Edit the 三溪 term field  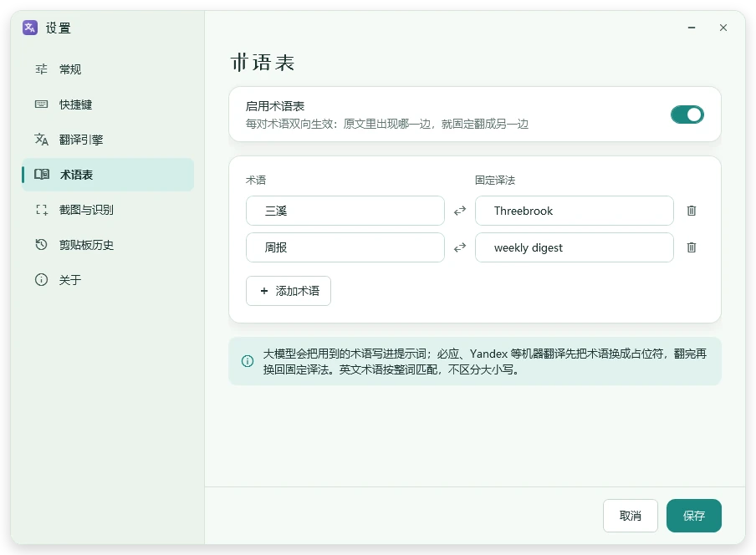click(345, 211)
